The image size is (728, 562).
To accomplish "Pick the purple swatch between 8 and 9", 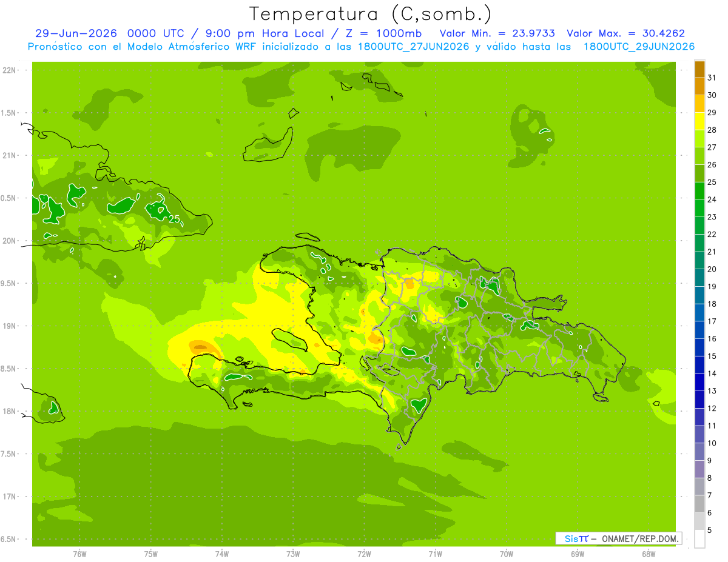I will pyautogui.click(x=699, y=469).
